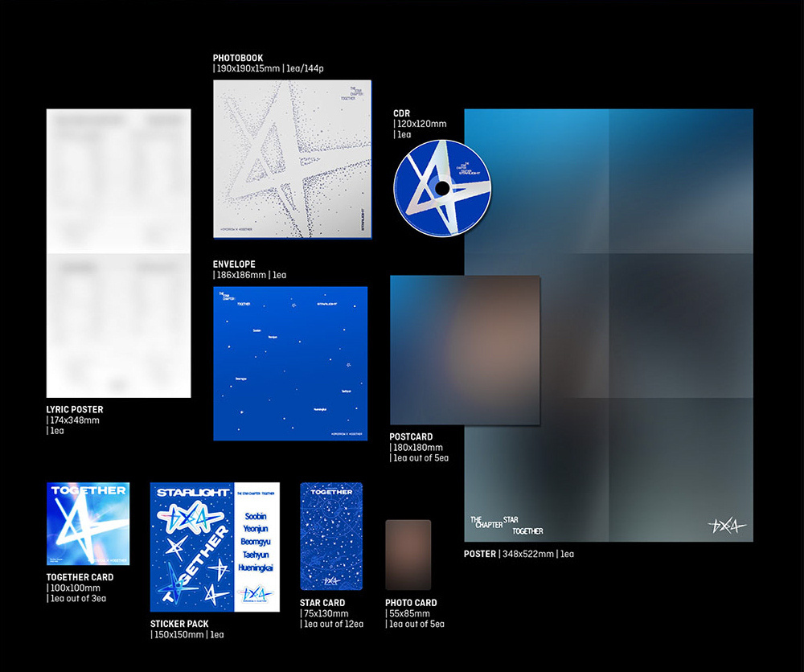Click the TXT logo sticker on pack
Screen dimensions: 804x672
pyautogui.click(x=183, y=517)
